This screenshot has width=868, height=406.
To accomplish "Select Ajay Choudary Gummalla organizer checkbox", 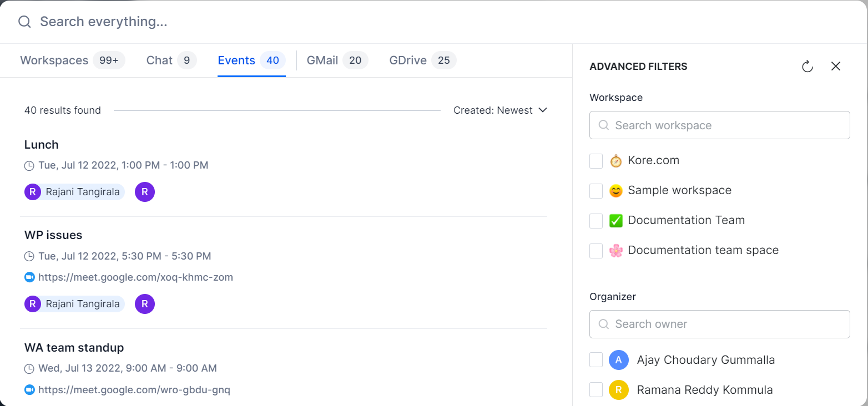I will (x=596, y=360).
